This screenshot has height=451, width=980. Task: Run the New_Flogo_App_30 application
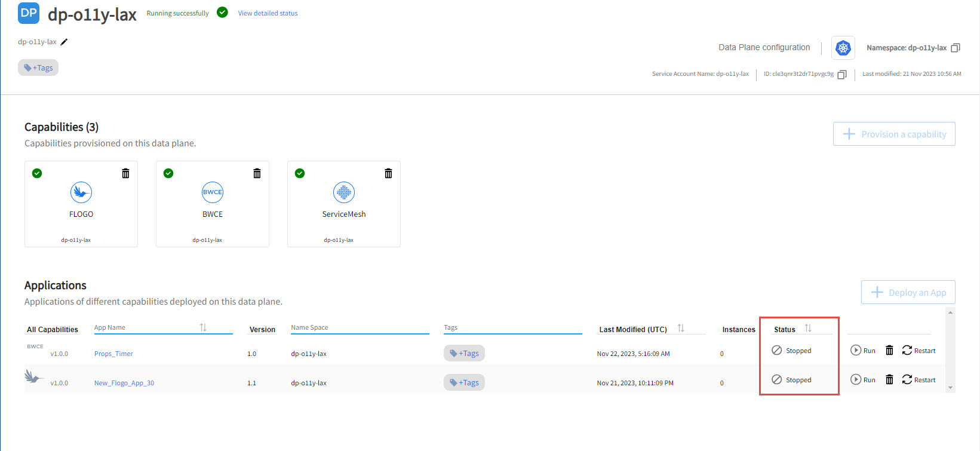pyautogui.click(x=863, y=380)
